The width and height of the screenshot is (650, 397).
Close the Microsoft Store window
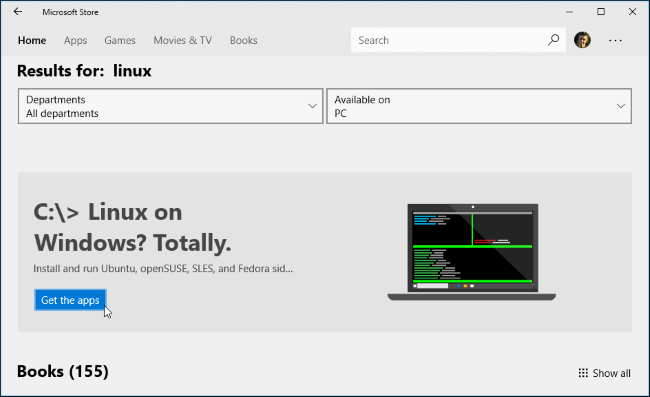click(x=632, y=12)
